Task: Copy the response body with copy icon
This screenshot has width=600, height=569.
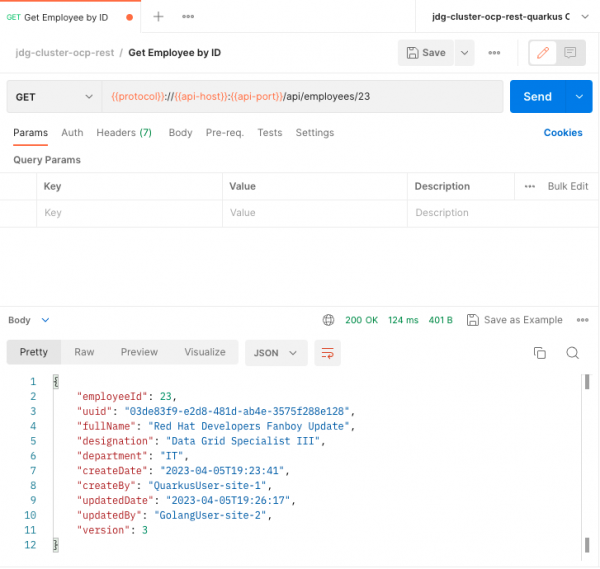Action: [x=539, y=353]
